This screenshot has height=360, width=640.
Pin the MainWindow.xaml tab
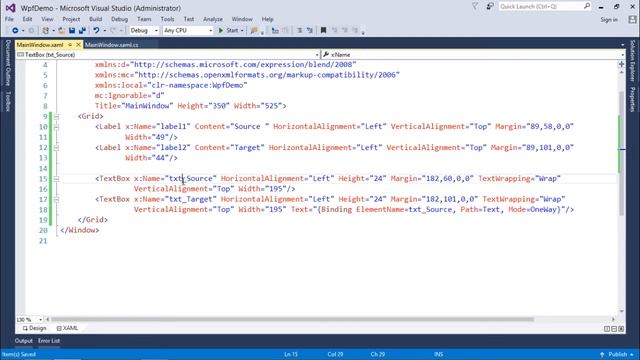click(x=70, y=44)
